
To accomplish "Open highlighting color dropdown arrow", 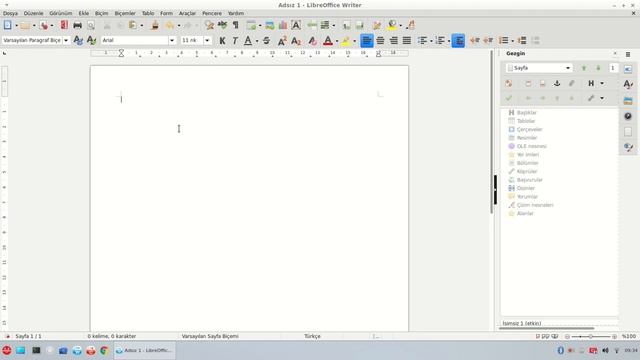I will [x=354, y=41].
